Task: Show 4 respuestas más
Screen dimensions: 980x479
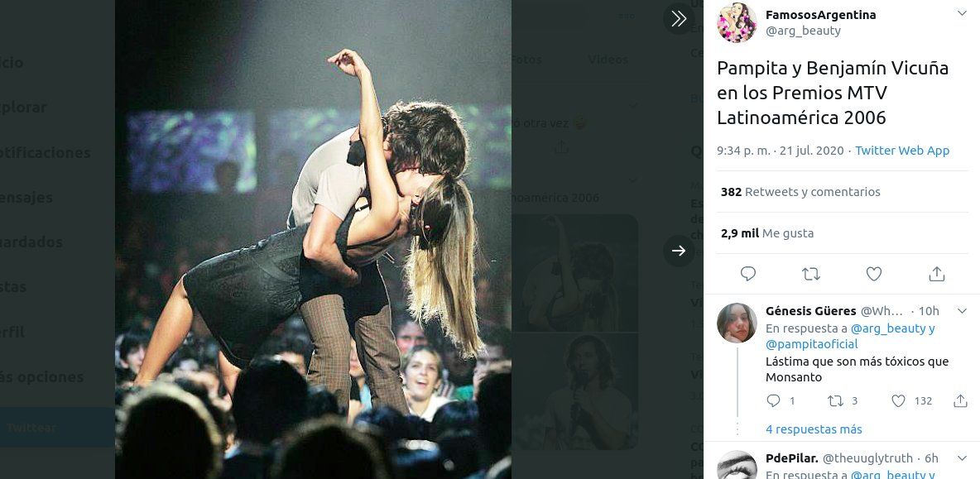Action: point(814,429)
